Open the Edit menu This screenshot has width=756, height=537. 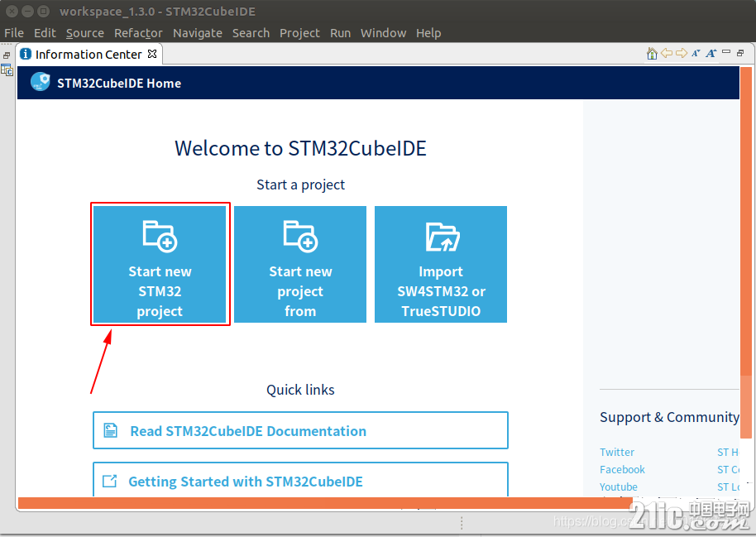45,33
